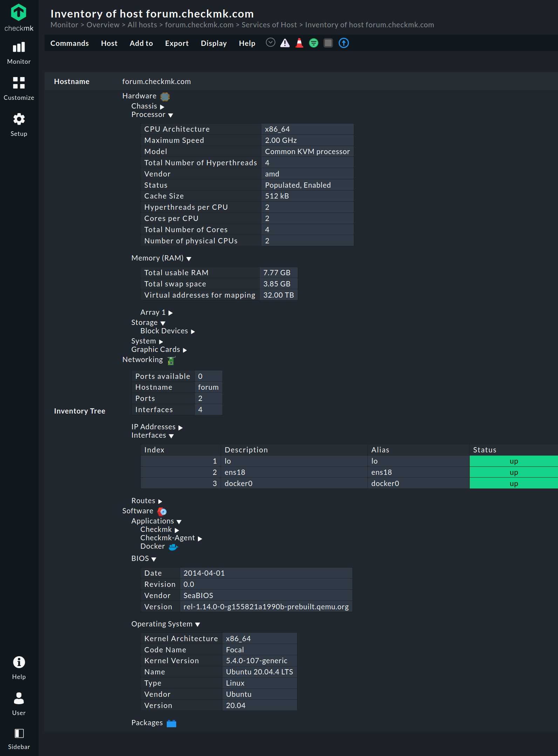Image resolution: width=558 pixels, height=756 pixels.
Task: Click the Docker whale icon
Action: [173, 547]
